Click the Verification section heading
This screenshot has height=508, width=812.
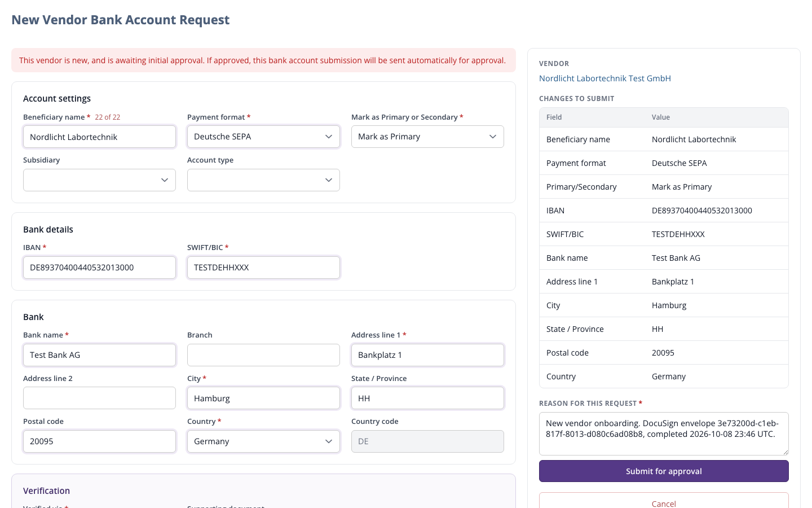(47, 491)
